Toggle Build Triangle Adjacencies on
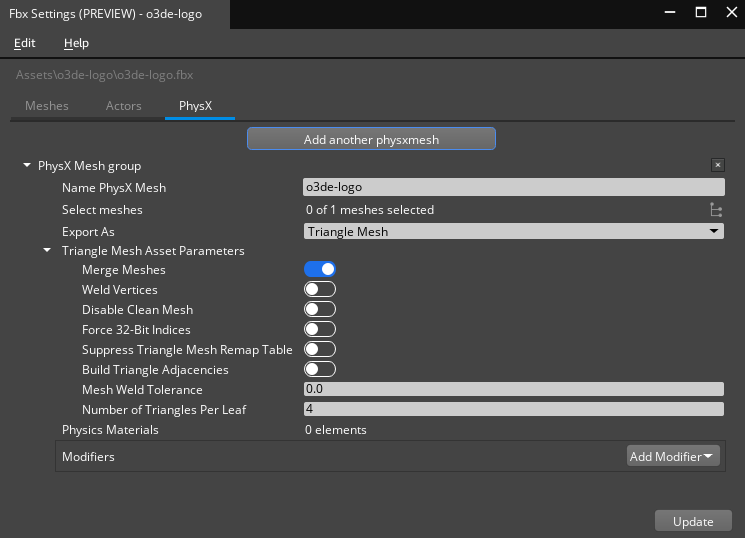Screen dimensions: 745x538 click(319, 370)
